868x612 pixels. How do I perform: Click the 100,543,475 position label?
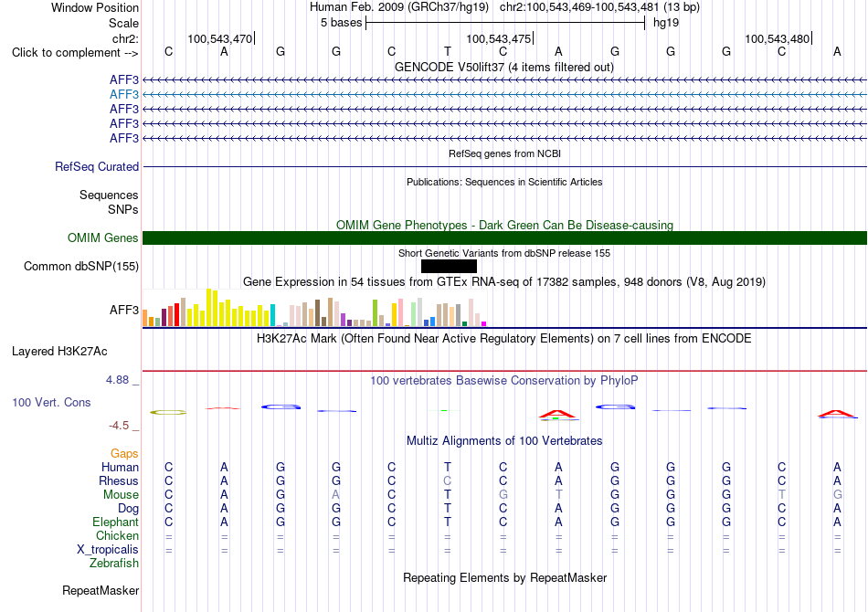pyautogui.click(x=498, y=38)
